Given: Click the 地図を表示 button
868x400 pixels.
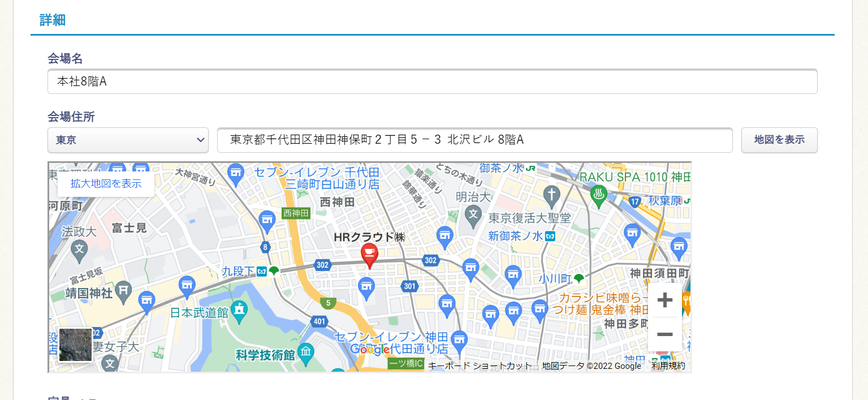Looking at the screenshot, I should (x=779, y=140).
